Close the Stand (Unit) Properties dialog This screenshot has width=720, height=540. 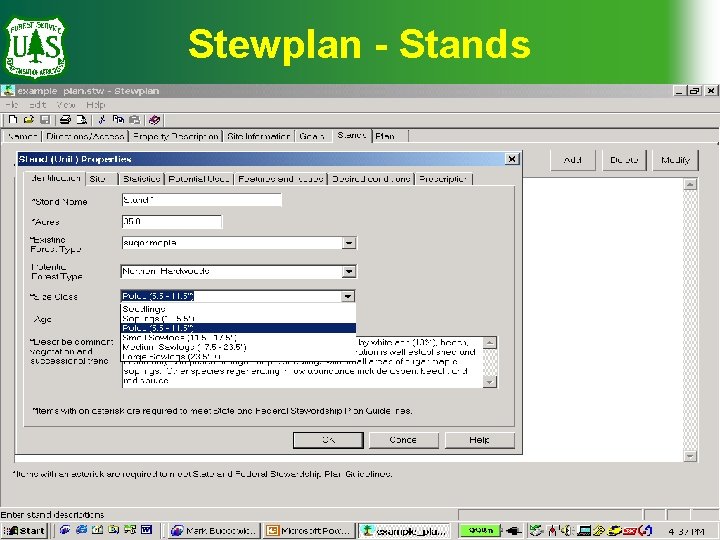pyautogui.click(x=512, y=159)
